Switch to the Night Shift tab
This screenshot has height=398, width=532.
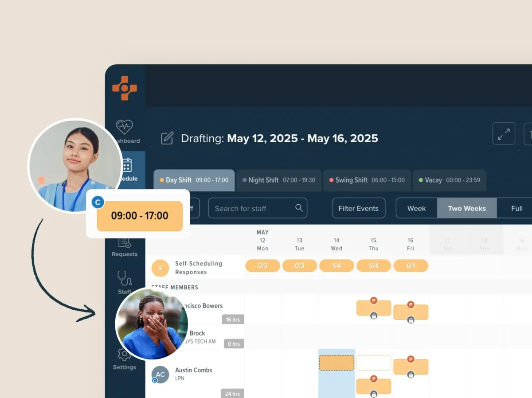[x=279, y=180]
